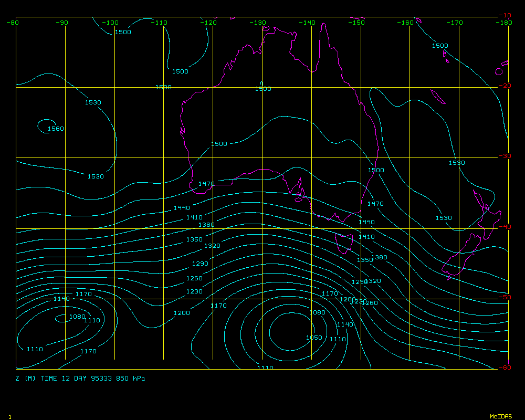Click the 1470 label near southwest Australia
Image resolution: width=525 pixels, height=420 pixels.
pyautogui.click(x=206, y=184)
